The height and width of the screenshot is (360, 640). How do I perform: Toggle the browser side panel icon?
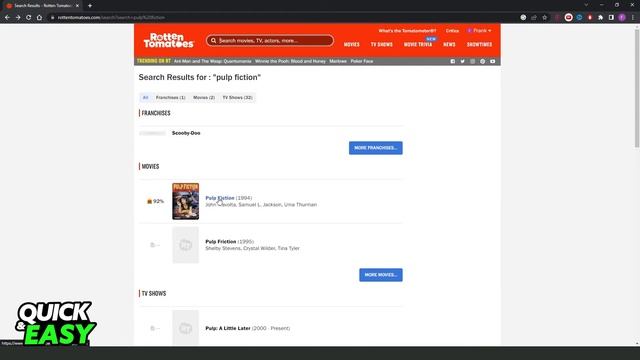tap(611, 18)
